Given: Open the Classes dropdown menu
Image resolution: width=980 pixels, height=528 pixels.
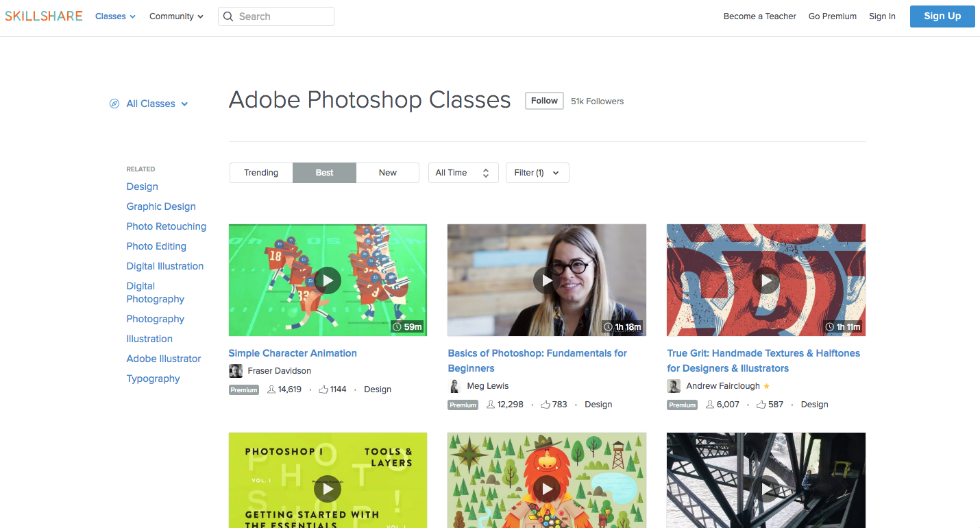Looking at the screenshot, I should point(115,16).
